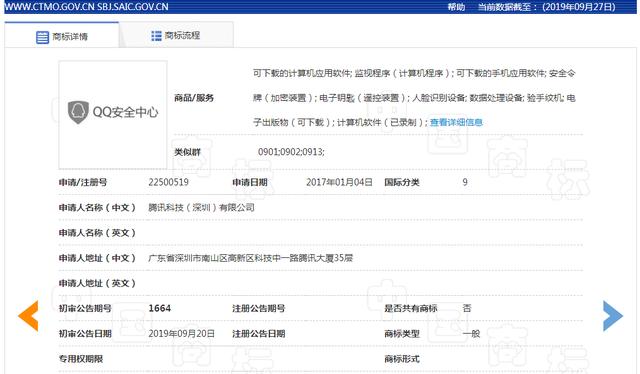Click the 商标详情 document icon
This screenshot has height=374, width=640.
pyautogui.click(x=42, y=37)
